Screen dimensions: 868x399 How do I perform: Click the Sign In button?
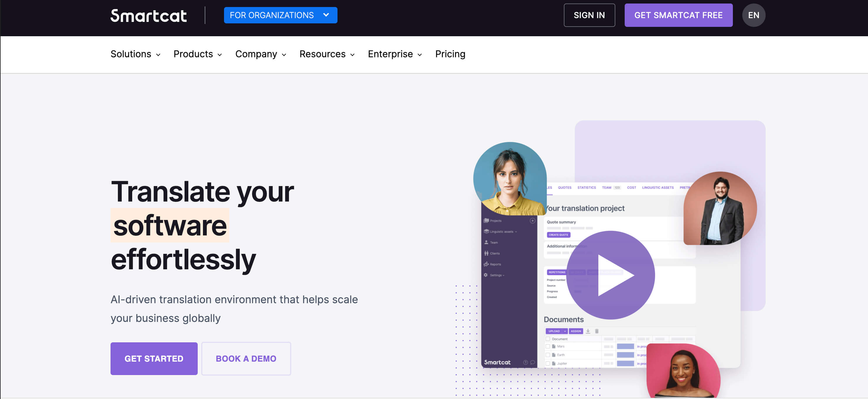pos(589,15)
